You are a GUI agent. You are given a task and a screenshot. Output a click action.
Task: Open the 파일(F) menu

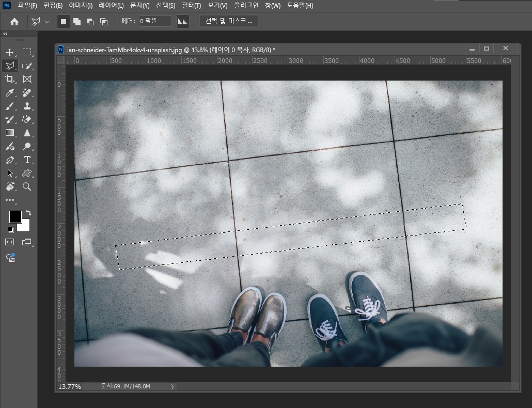27,6
